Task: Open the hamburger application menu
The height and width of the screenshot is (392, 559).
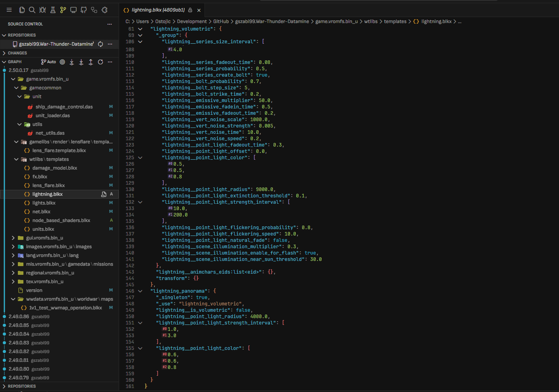Action: pyautogui.click(x=9, y=10)
